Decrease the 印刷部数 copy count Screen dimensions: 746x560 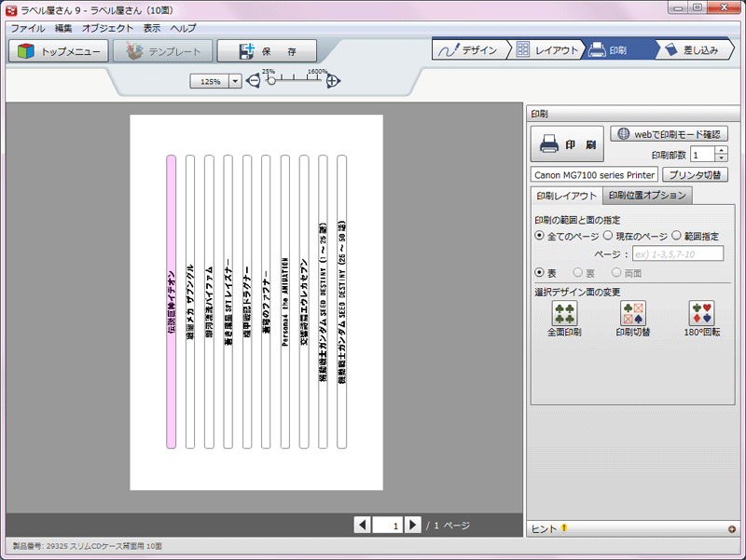[721, 157]
